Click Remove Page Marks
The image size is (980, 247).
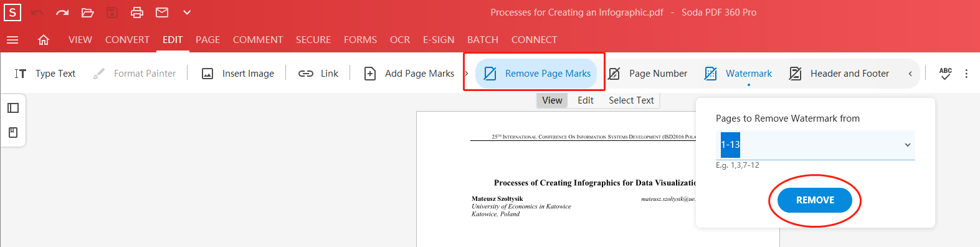[536, 74]
